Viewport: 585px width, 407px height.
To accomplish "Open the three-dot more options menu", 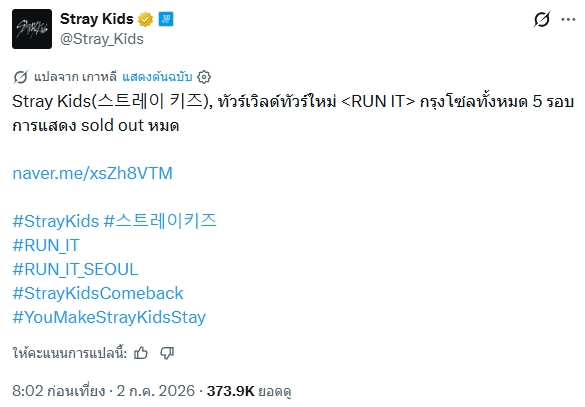I will coord(568,19).
